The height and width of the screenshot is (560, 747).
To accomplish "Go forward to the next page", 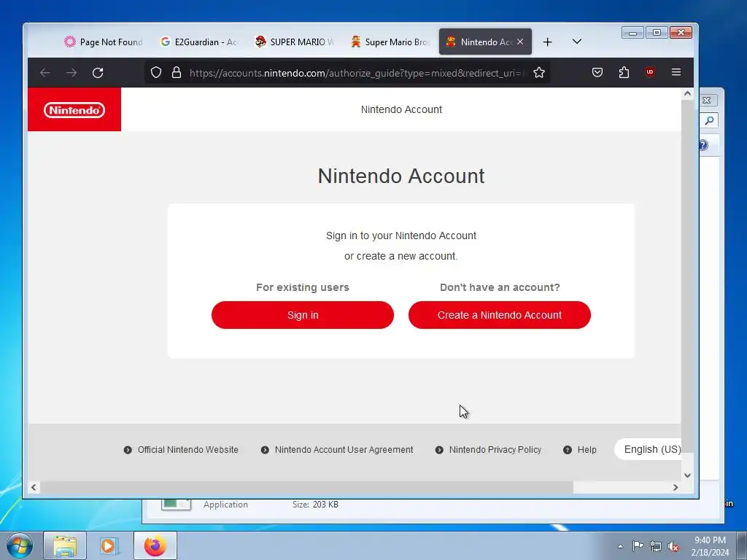I will pos(71,73).
